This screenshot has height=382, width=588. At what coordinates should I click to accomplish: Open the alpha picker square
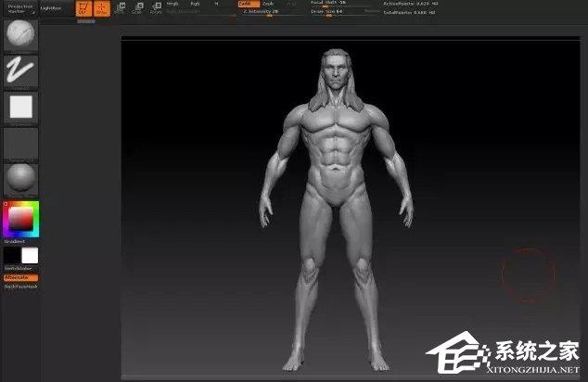click(20, 107)
